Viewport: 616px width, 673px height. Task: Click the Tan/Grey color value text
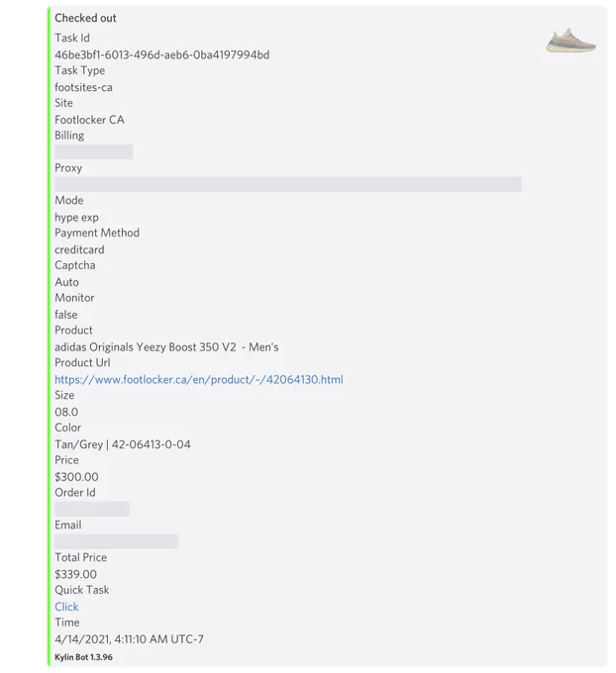[123, 444]
